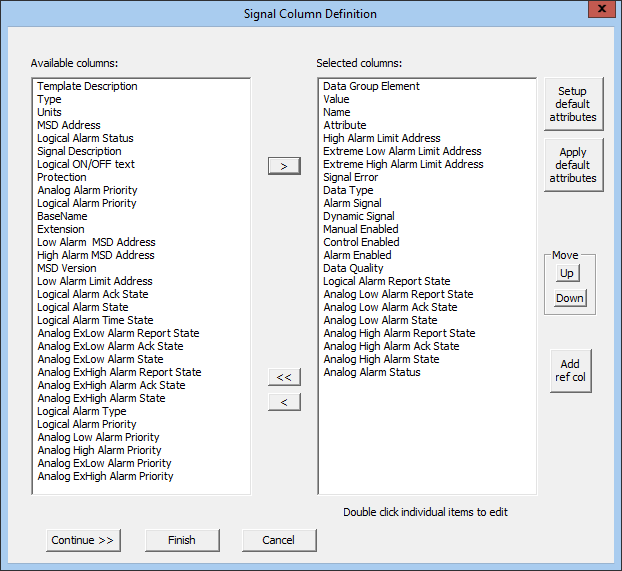Move selected column Up
622x571 pixels.
(x=566, y=273)
